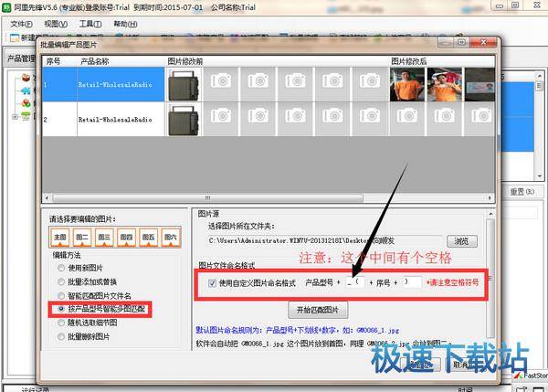Select the 批量删除图片 radio option

click(x=83, y=337)
